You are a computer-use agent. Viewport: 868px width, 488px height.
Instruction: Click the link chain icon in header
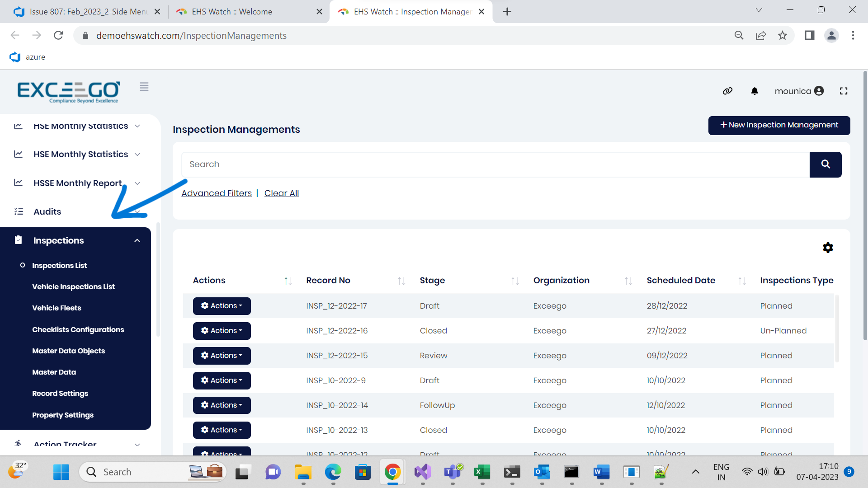pyautogui.click(x=727, y=91)
